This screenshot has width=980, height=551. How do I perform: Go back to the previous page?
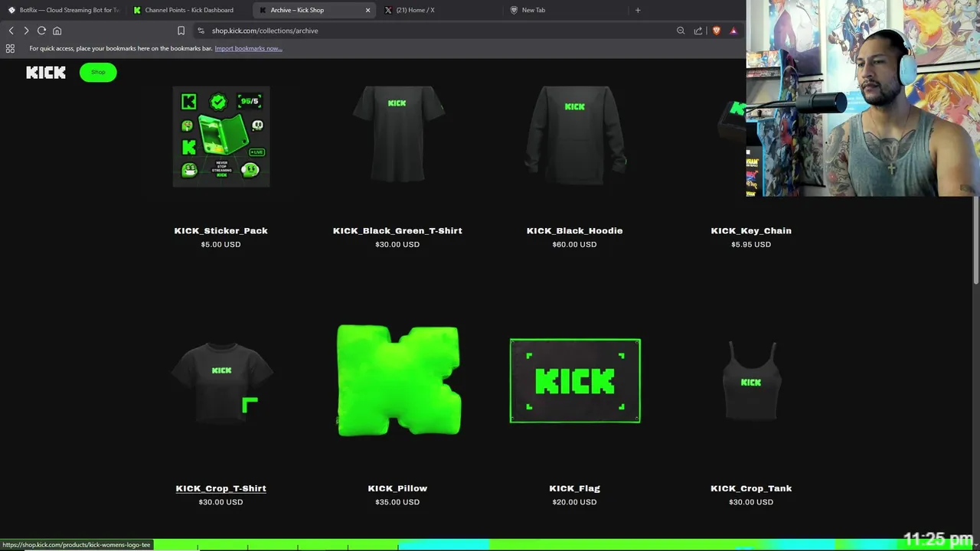coord(11,31)
